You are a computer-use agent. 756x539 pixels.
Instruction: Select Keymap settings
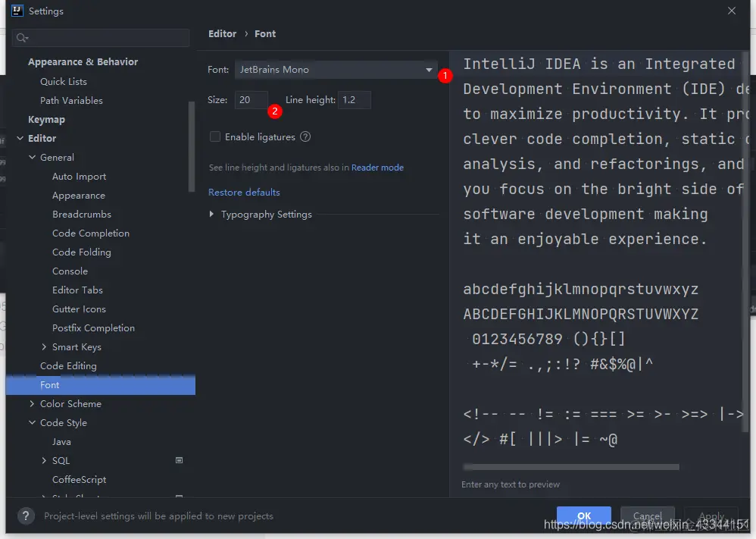(46, 119)
